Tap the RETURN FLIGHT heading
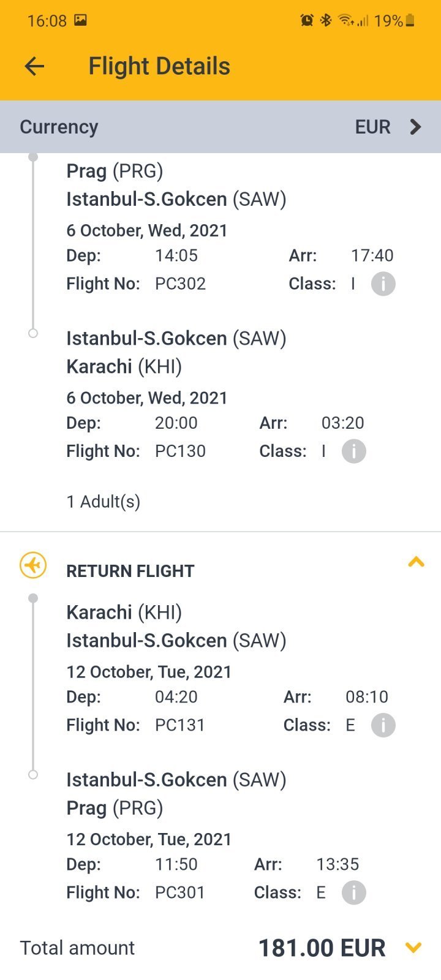 coord(130,571)
